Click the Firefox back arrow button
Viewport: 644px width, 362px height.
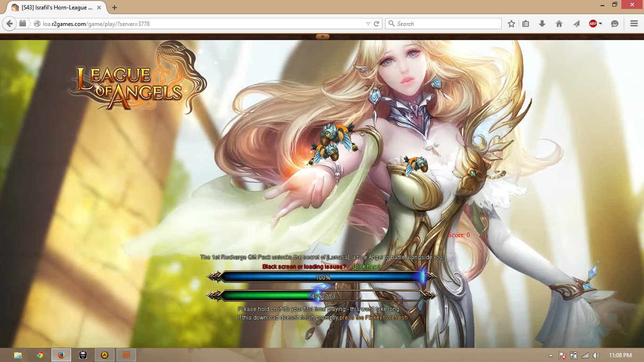[x=9, y=24]
